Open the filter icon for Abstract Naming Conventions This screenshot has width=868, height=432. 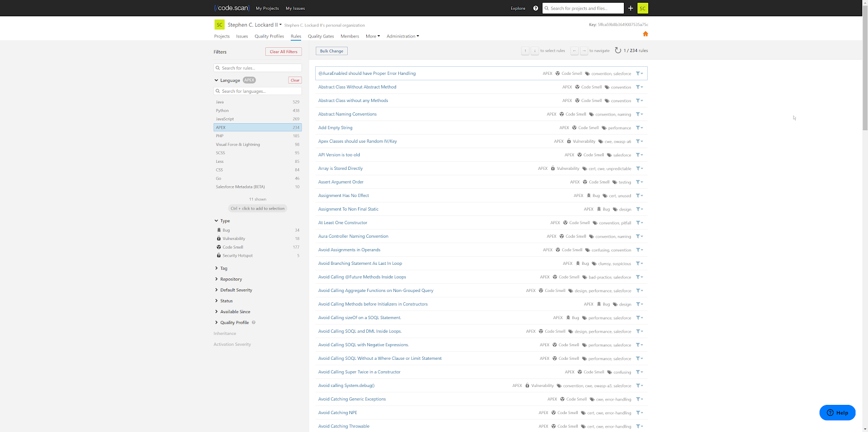pyautogui.click(x=640, y=114)
